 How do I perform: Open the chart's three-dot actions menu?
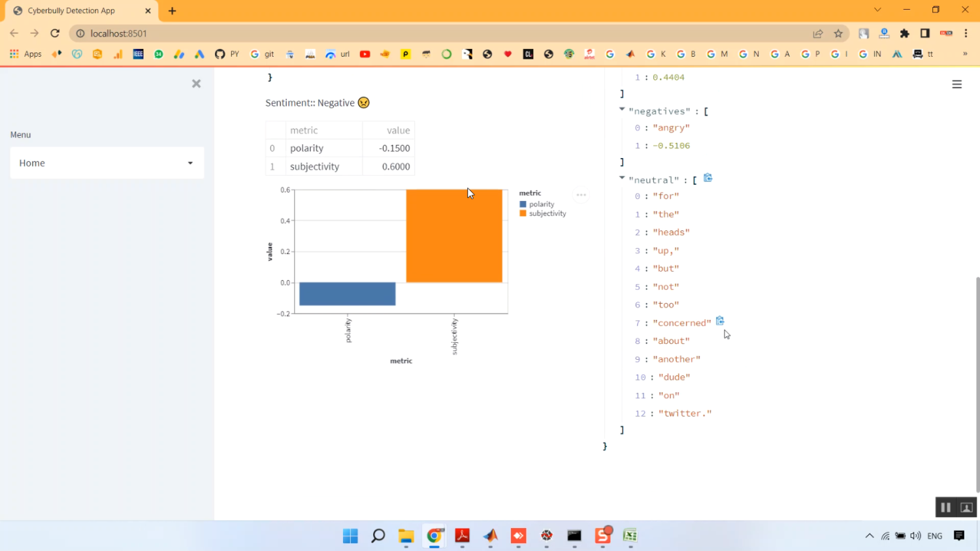click(581, 195)
